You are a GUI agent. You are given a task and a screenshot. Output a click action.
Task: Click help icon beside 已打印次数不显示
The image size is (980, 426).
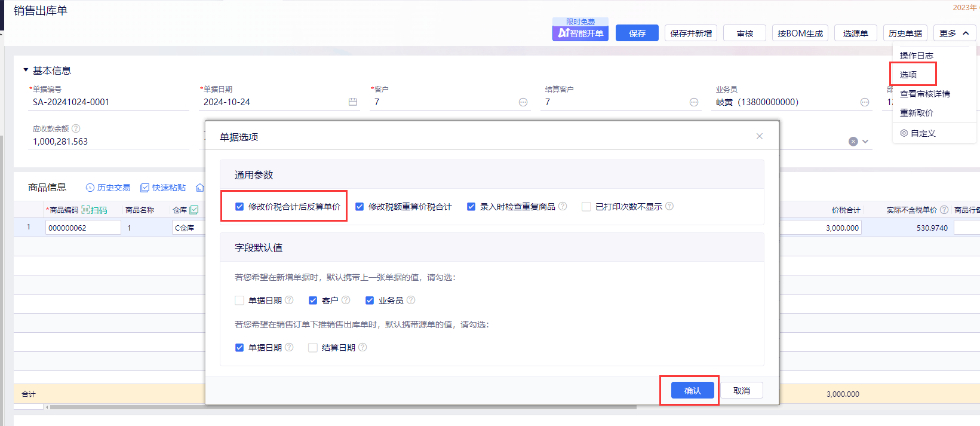(x=669, y=206)
